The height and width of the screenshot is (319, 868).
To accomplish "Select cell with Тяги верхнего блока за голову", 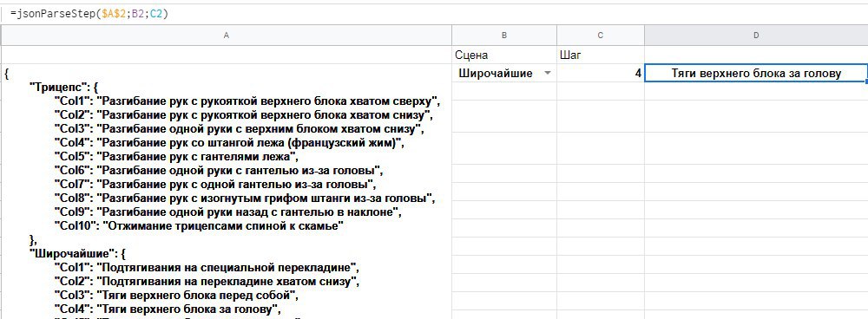I will pos(756,73).
